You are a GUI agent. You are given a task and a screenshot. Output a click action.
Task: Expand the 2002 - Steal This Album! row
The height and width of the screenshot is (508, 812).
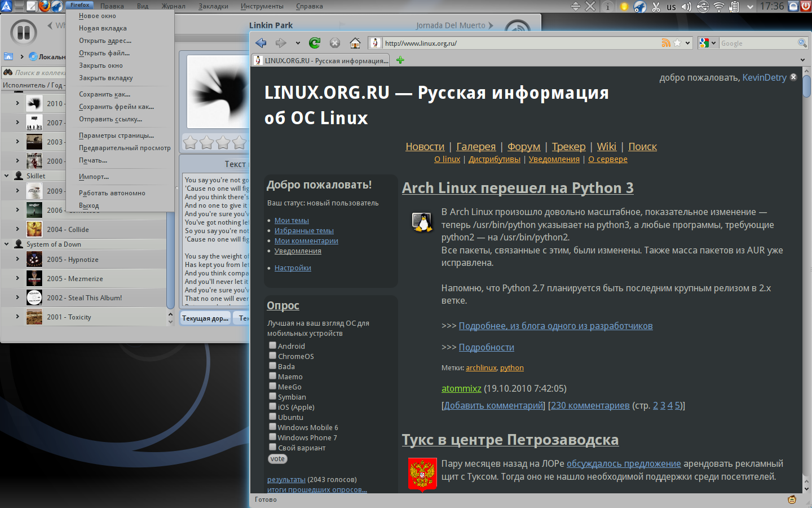[x=17, y=297]
